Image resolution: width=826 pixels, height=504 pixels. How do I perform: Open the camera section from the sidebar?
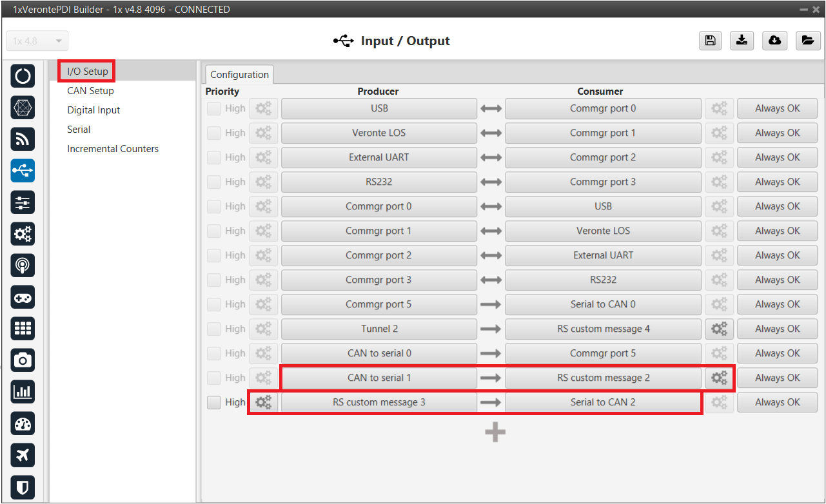[23, 360]
